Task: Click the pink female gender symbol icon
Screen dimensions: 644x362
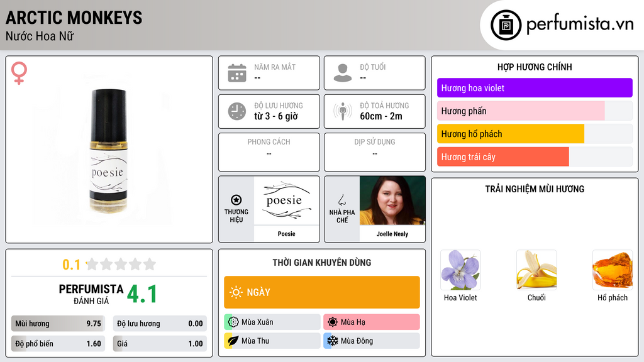Action: (19, 73)
